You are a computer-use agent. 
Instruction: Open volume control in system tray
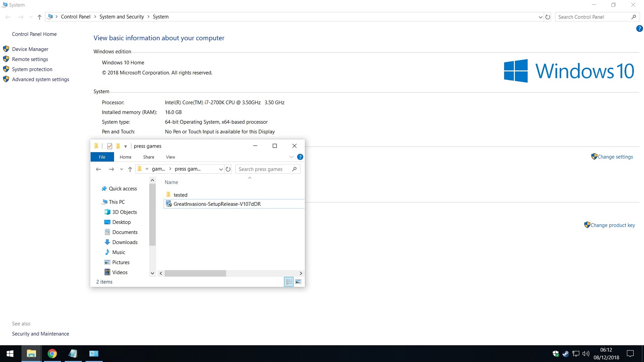pos(586,354)
